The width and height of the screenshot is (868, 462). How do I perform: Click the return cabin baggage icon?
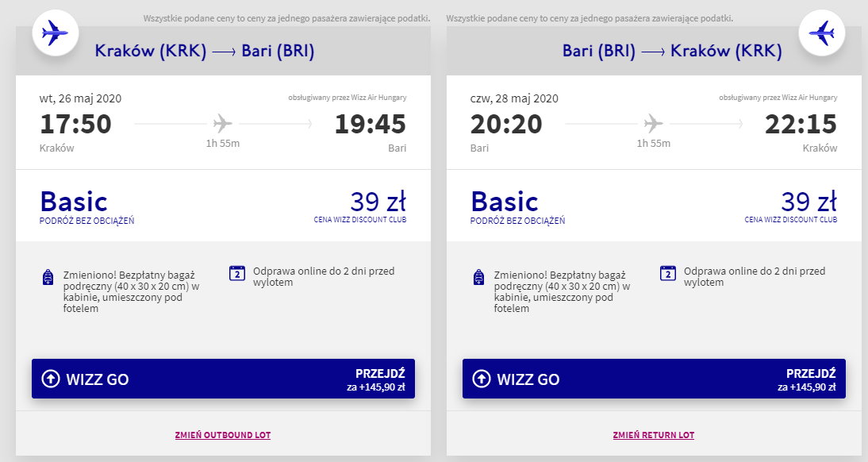coord(478,278)
